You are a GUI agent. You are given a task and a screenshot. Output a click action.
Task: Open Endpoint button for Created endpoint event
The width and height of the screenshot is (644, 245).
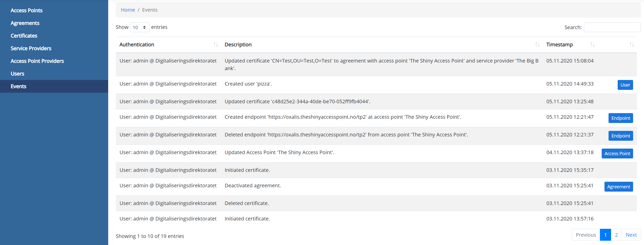click(620, 118)
